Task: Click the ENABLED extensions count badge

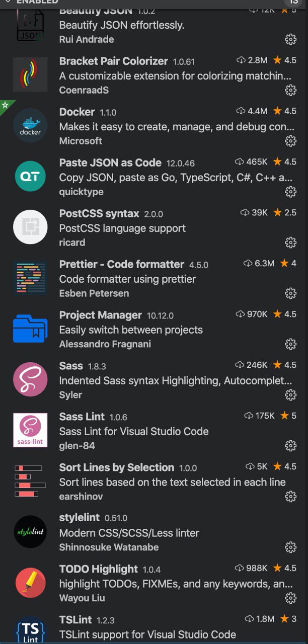Action: click(x=293, y=2)
